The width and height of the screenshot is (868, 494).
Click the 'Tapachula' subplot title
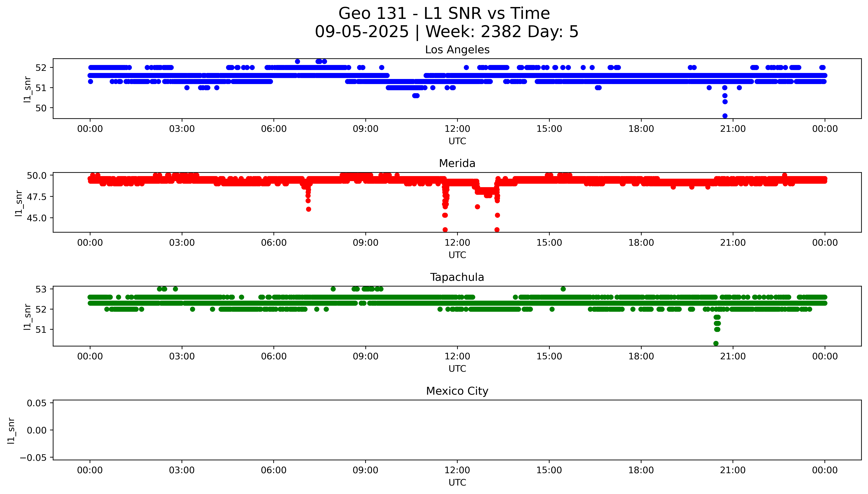click(x=457, y=277)
